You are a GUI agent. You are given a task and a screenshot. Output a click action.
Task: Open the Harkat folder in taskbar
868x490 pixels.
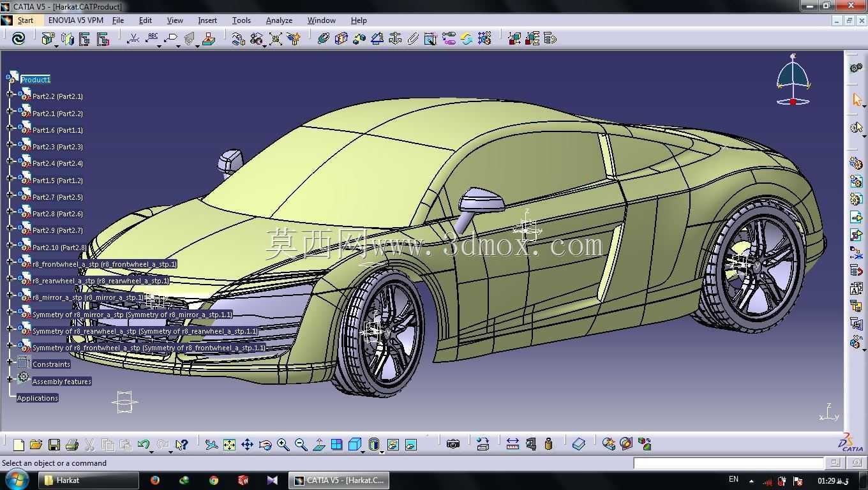point(89,480)
